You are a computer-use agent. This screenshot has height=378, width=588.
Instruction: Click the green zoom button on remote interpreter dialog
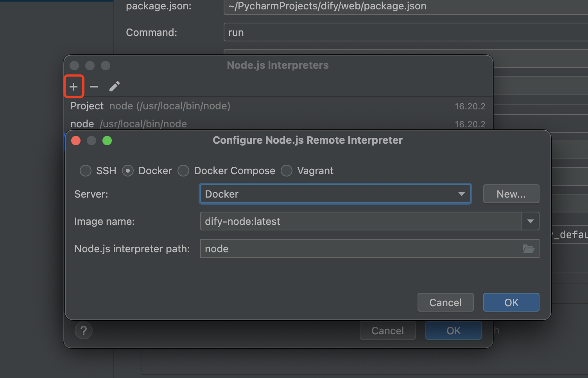pyautogui.click(x=107, y=141)
